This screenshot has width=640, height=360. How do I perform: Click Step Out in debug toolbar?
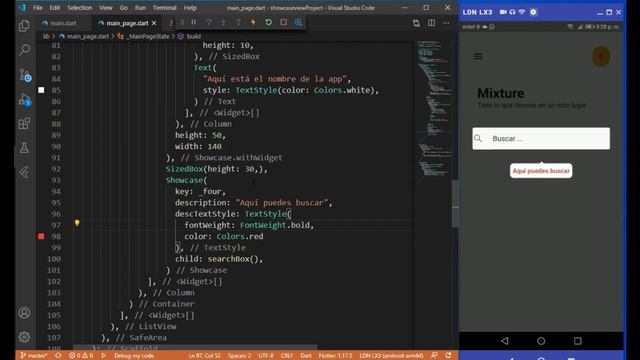(x=238, y=22)
